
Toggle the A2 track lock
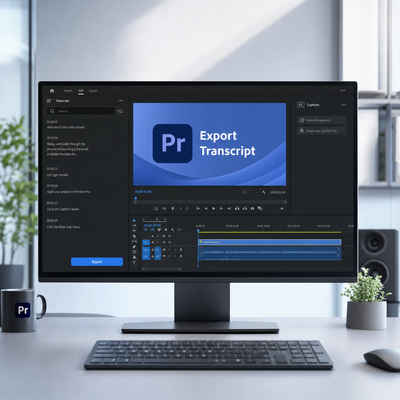[x=153, y=256]
